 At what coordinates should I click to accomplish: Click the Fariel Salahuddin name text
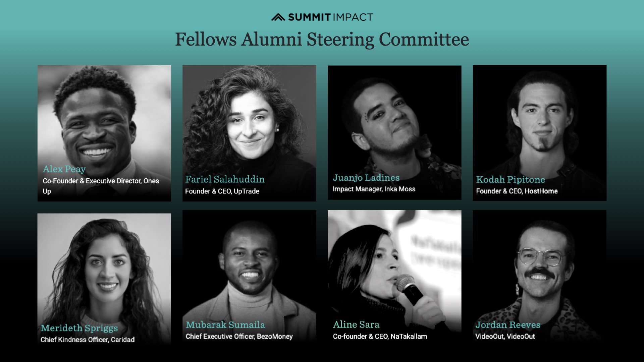(x=225, y=179)
